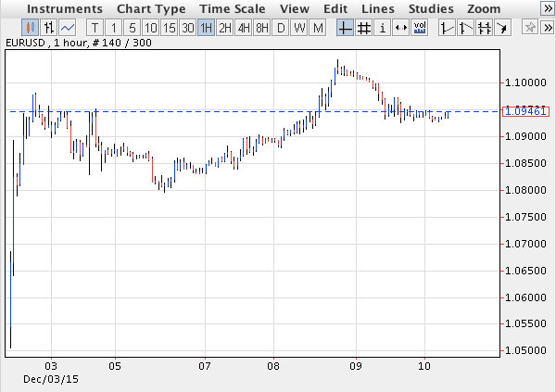Select the parallel channel lines tool
Image resolution: width=556 pixels, height=392 pixels.
coord(484,28)
